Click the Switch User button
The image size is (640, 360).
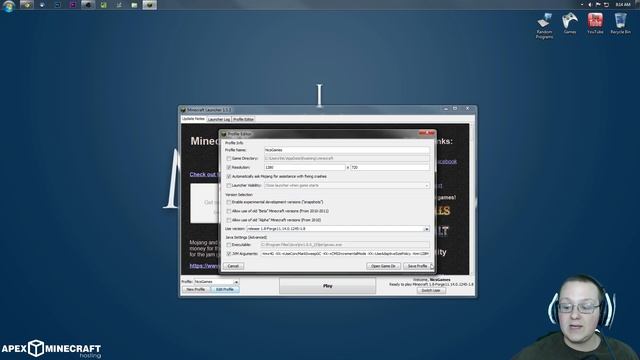pos(431,291)
